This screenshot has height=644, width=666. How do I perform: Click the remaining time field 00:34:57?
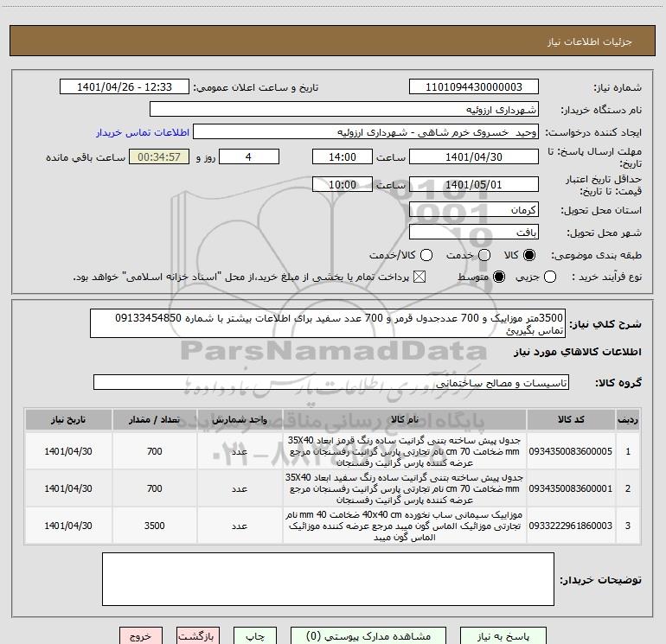pos(159,157)
